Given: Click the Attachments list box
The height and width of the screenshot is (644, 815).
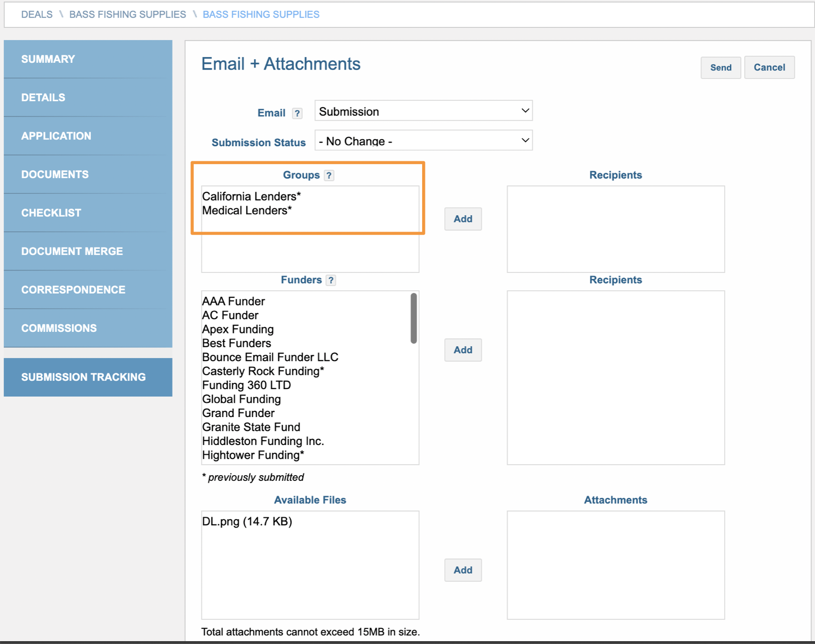Looking at the screenshot, I should point(616,565).
